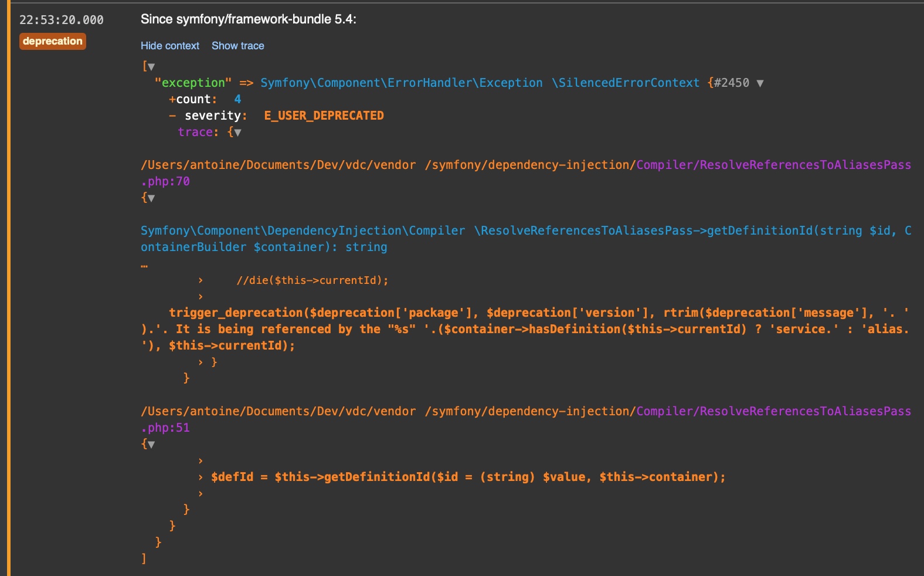Collapse the top-level array bracket arrow
Viewport: 924px width, 576px height.
(x=151, y=67)
